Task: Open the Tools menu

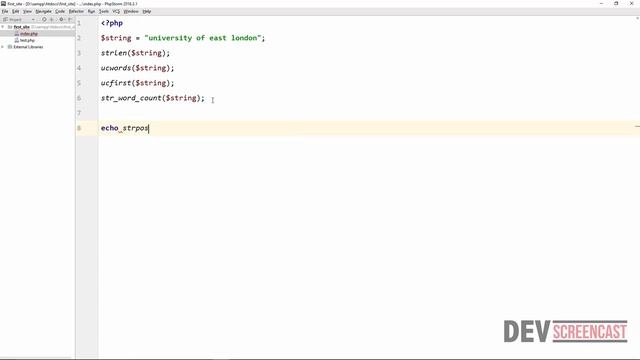Action: click(x=104, y=11)
